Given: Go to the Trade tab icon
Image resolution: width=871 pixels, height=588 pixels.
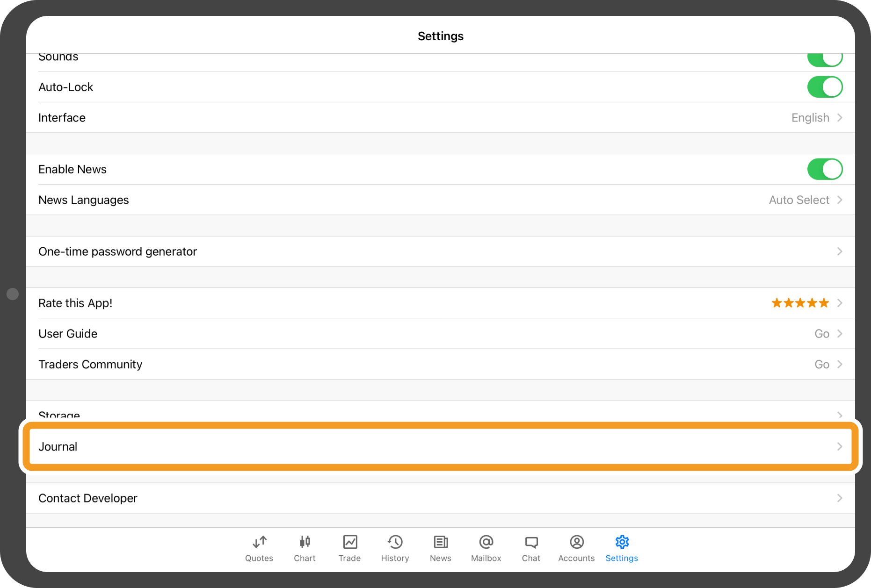Looking at the screenshot, I should [350, 542].
